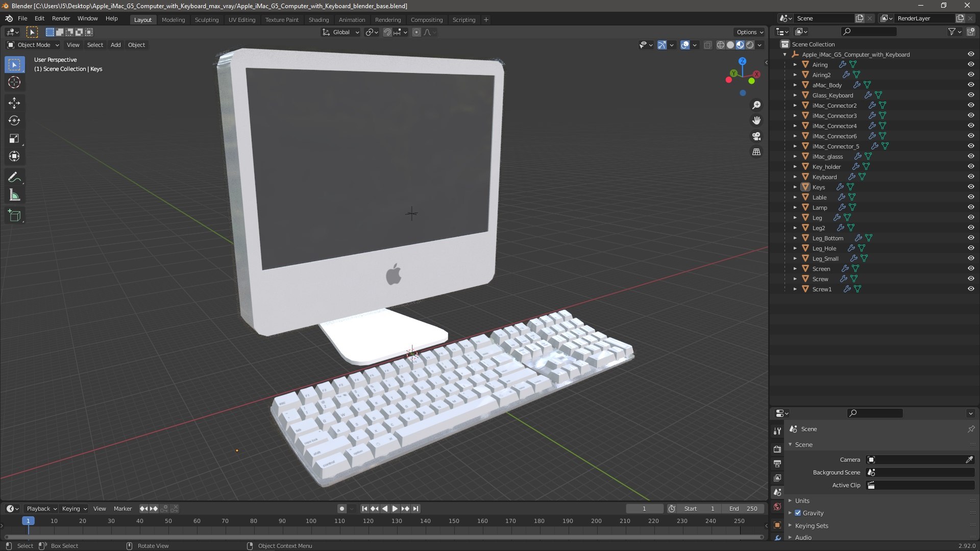Open the File menu
Image resolution: width=980 pixels, height=551 pixels.
coord(22,18)
